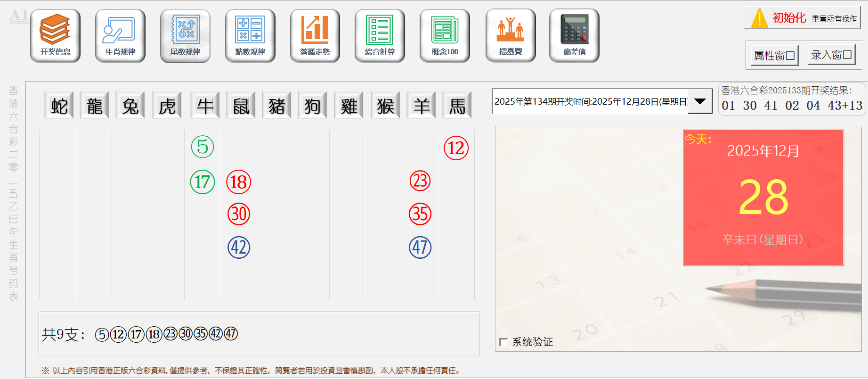Open the 开奖信息 lottery results icon
The image size is (868, 379).
coord(55,36)
